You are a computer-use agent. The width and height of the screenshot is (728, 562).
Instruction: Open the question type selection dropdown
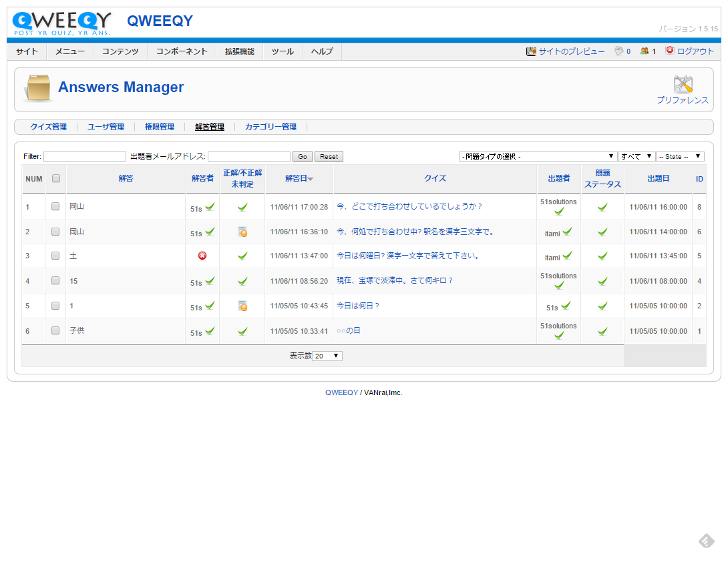[x=537, y=156]
